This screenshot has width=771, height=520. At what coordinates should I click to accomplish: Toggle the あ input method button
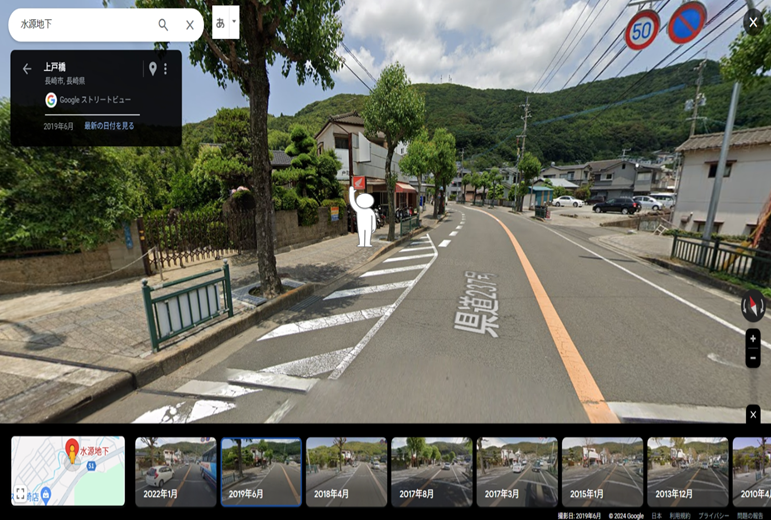coord(220,22)
